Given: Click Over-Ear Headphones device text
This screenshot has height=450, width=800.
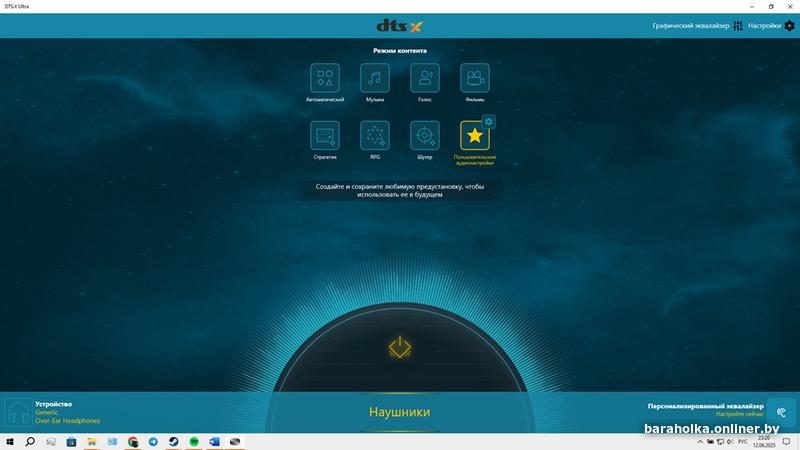Looking at the screenshot, I should pyautogui.click(x=68, y=421).
